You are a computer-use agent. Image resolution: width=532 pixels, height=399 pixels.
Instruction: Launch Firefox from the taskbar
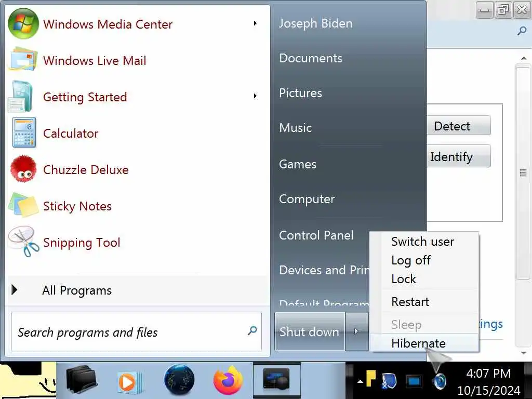(228, 380)
